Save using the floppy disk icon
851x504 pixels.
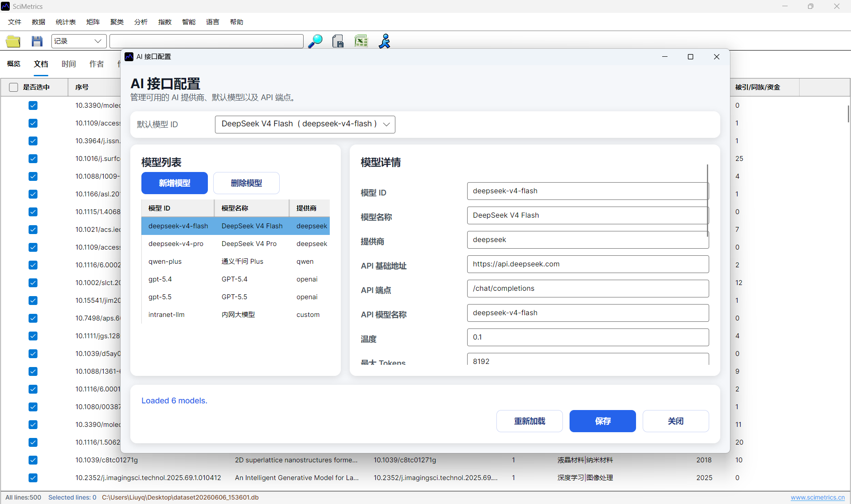click(37, 41)
